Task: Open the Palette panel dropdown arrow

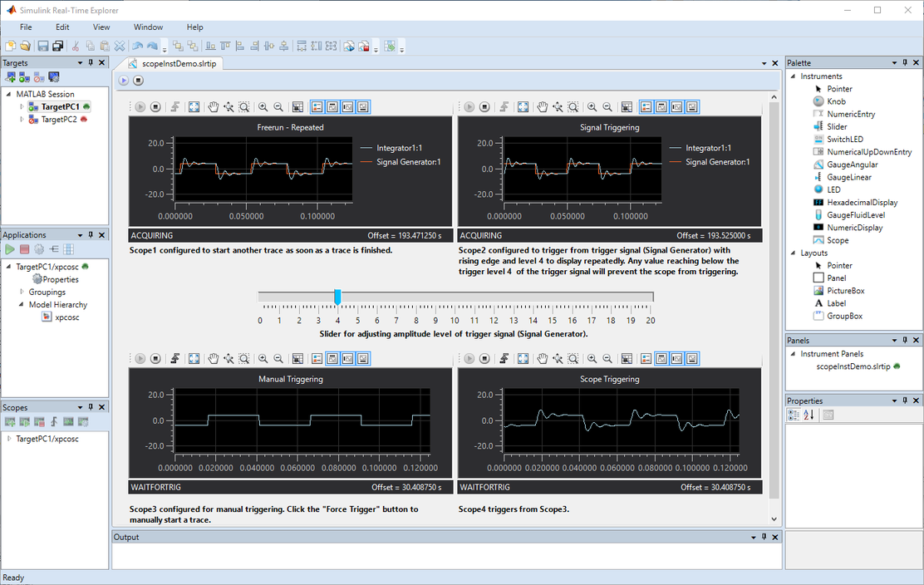Action: click(894, 62)
